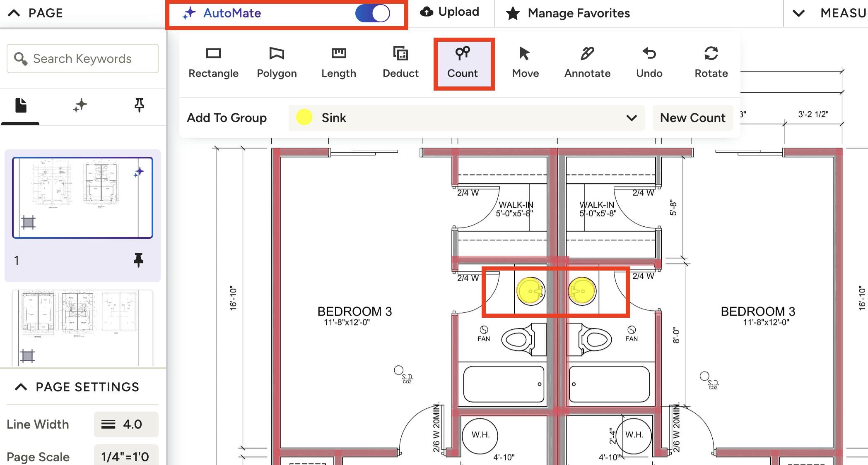Viewport: 868px width, 465px height.
Task: Collapse the PAGE panel chevron
Action: [14, 13]
